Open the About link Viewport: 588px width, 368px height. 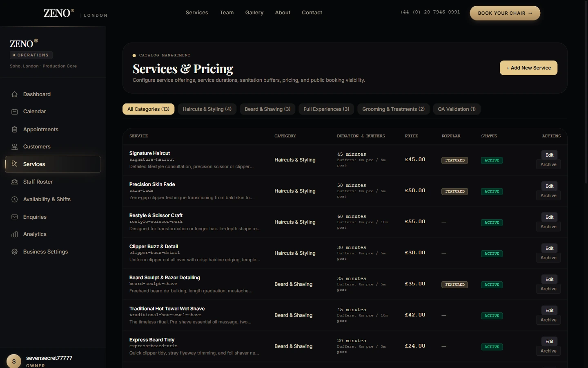[x=283, y=13]
